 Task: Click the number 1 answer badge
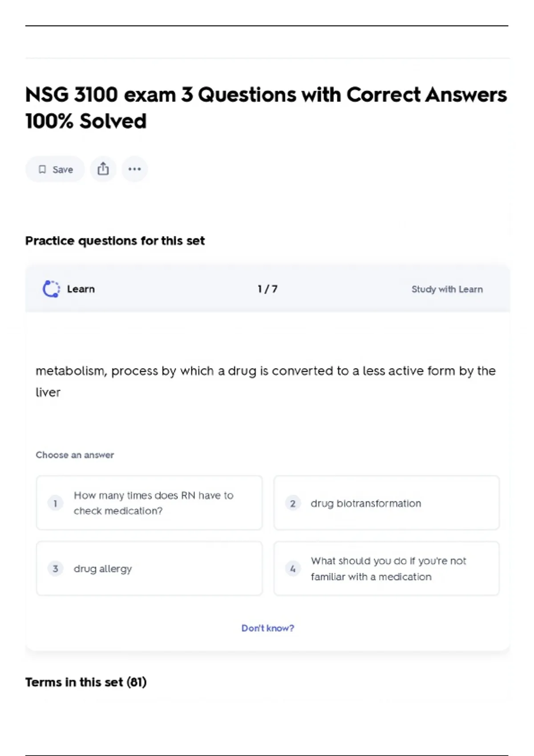point(55,503)
